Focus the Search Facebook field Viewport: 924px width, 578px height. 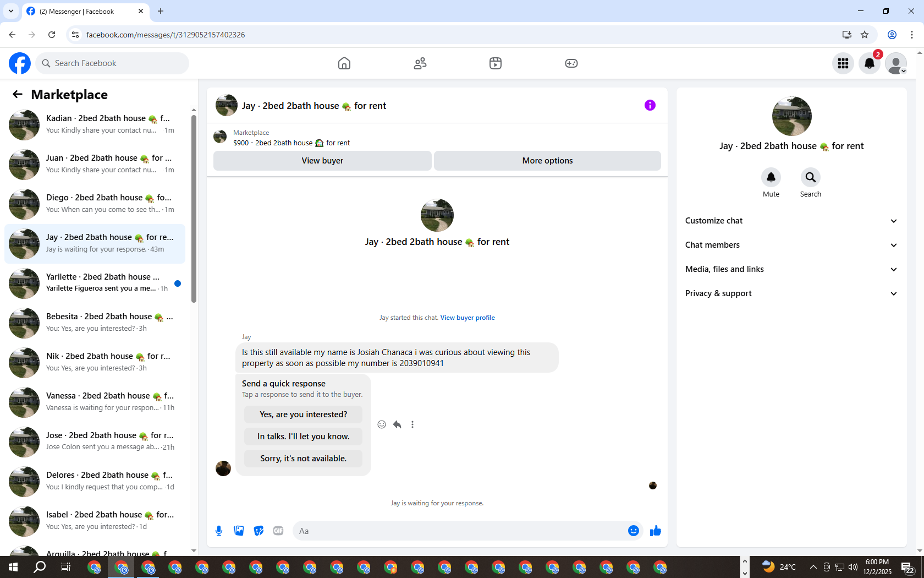[x=112, y=63]
